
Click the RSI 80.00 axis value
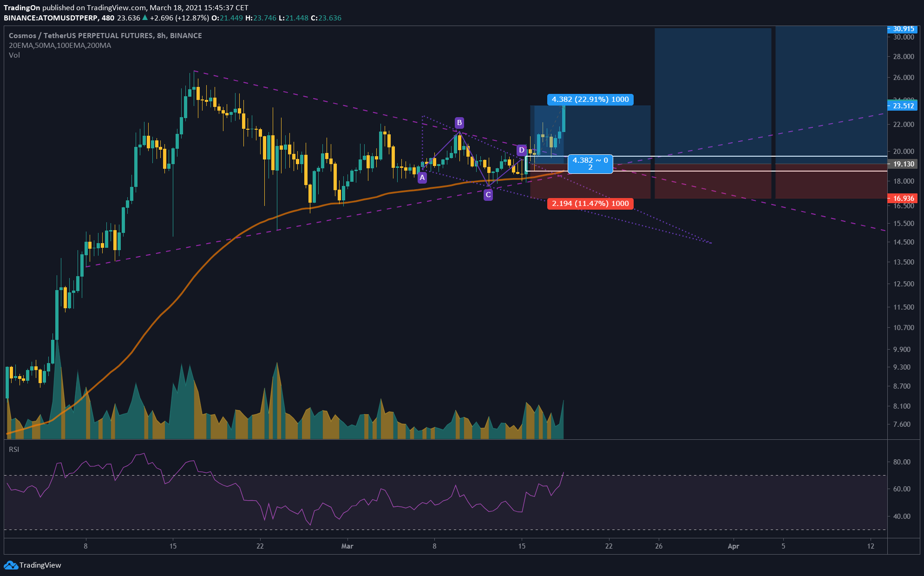[902, 462]
